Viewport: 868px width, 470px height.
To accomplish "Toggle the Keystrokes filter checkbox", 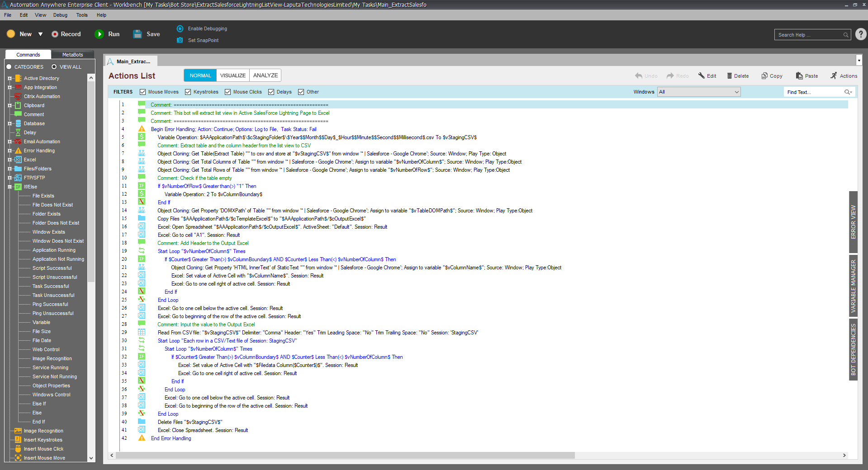I will point(188,92).
